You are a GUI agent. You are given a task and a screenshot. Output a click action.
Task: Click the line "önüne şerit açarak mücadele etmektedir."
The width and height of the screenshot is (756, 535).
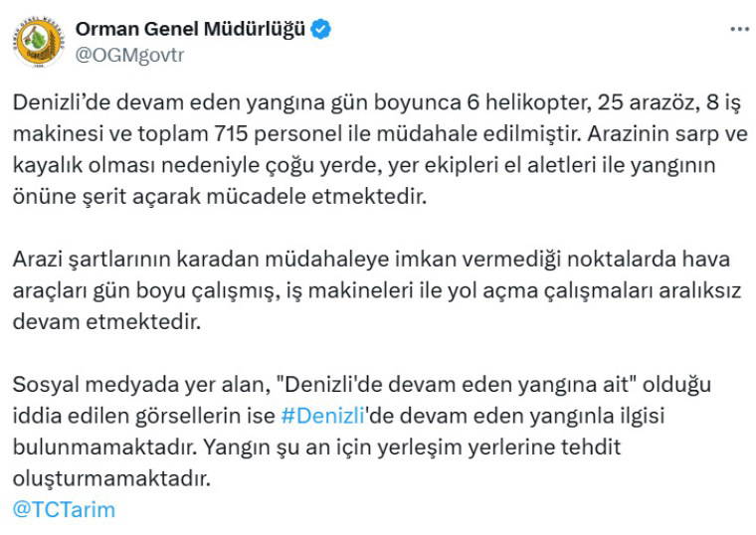pyautogui.click(x=220, y=197)
